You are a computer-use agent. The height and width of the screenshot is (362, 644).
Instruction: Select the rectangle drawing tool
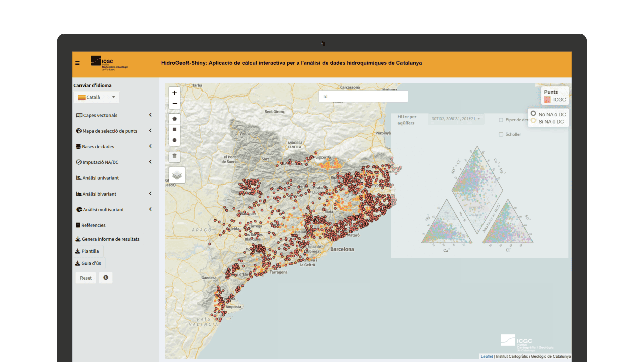(174, 130)
